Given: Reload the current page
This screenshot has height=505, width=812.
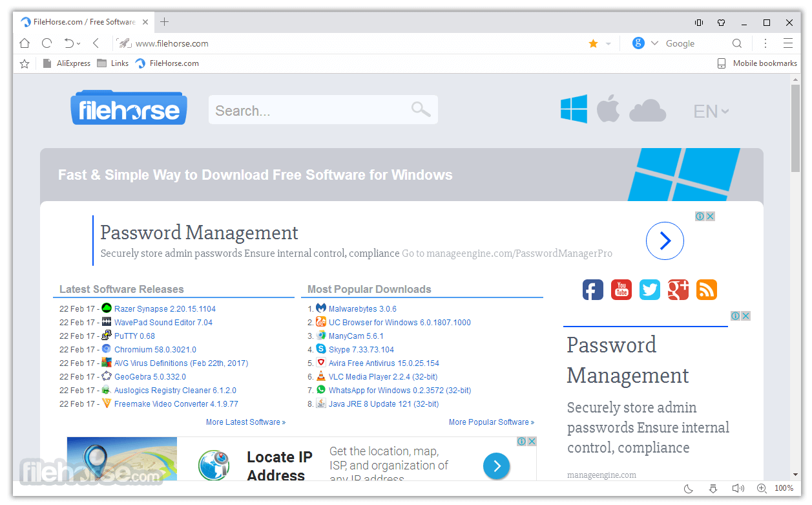Looking at the screenshot, I should [x=47, y=43].
